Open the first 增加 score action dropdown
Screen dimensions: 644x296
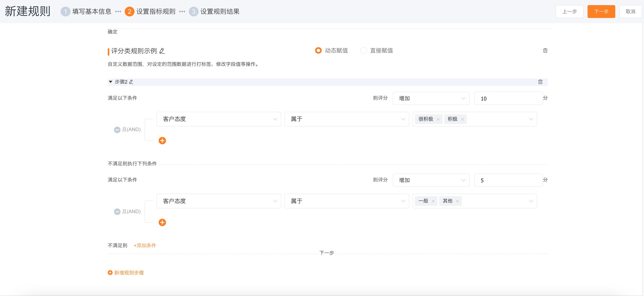click(431, 98)
